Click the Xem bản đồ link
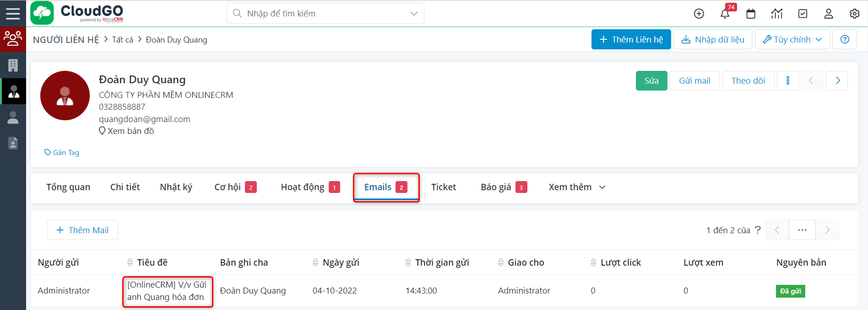 tap(130, 131)
